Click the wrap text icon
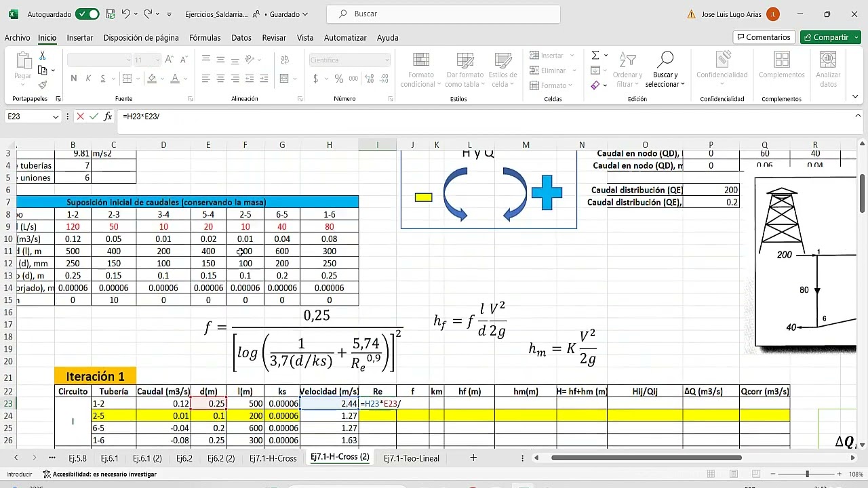Image resolution: width=868 pixels, height=488 pixels. tap(284, 60)
